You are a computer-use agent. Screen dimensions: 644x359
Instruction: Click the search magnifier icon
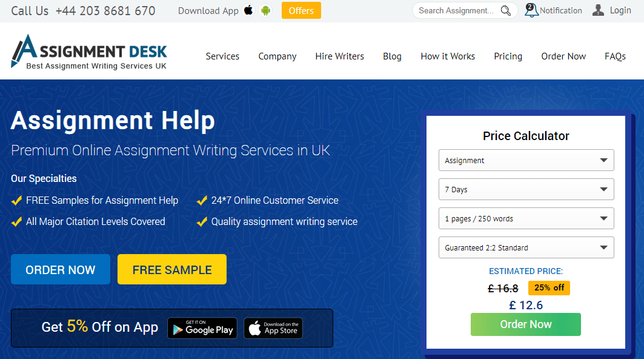(506, 11)
